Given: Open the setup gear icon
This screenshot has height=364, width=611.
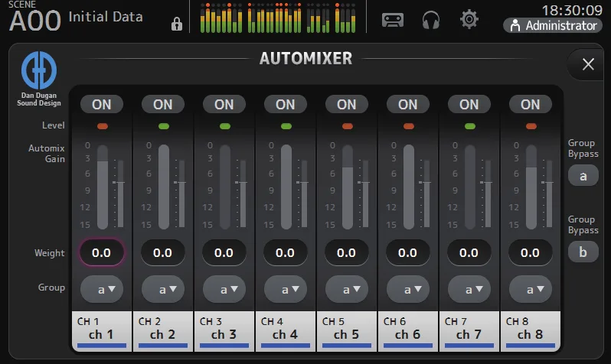Looking at the screenshot, I should tap(469, 19).
